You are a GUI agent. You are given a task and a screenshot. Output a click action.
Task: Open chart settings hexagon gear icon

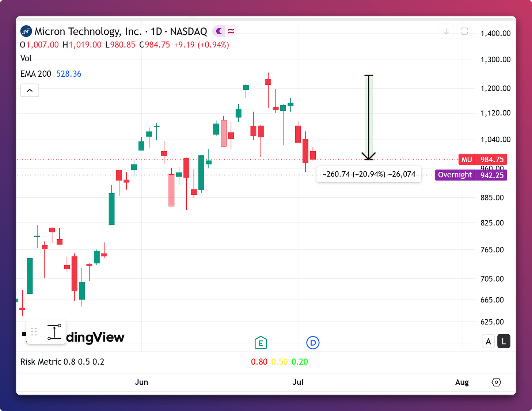click(x=496, y=382)
